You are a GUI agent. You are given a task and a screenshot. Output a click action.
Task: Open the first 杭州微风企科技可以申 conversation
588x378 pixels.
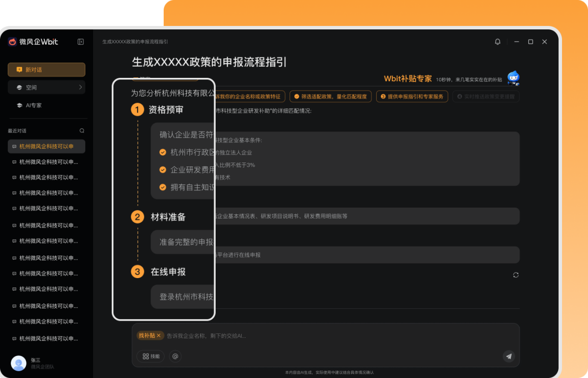tap(47, 146)
